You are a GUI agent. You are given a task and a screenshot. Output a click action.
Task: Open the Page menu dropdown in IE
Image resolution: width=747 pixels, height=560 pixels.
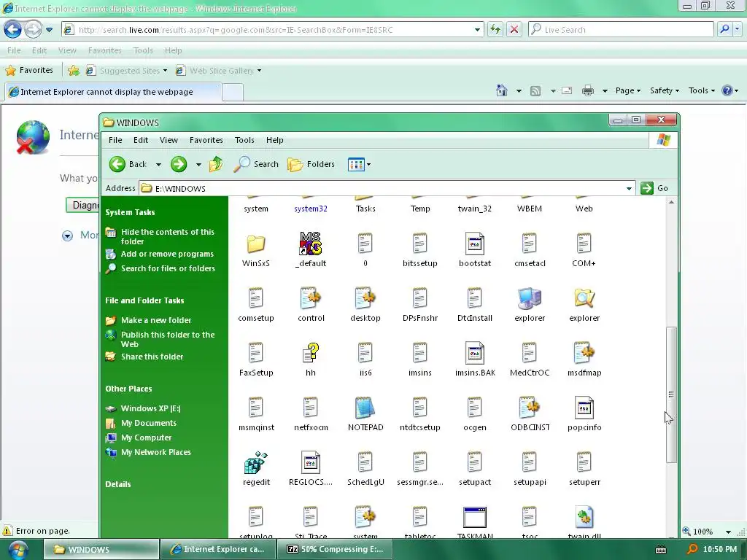[x=628, y=90]
